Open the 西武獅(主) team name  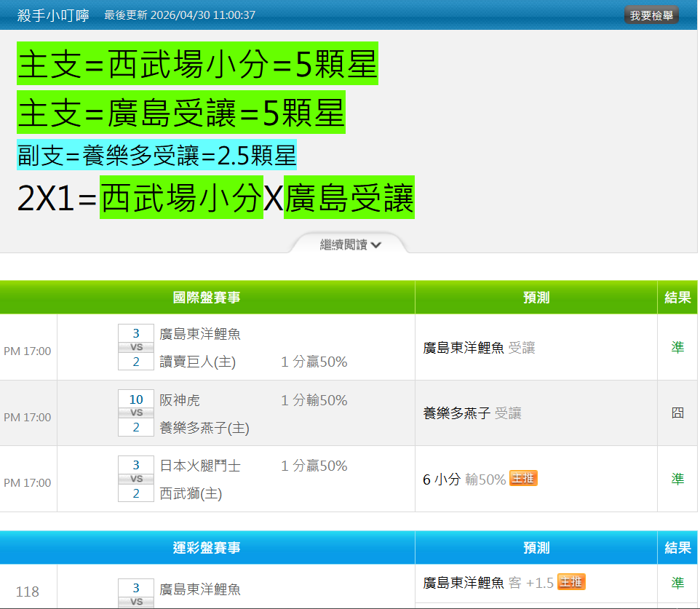(x=191, y=493)
